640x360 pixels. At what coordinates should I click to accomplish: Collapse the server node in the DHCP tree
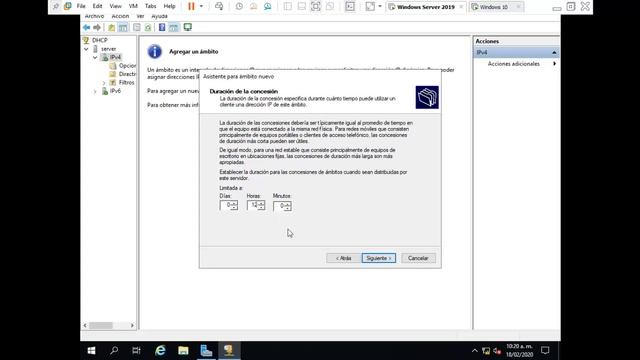pos(86,49)
